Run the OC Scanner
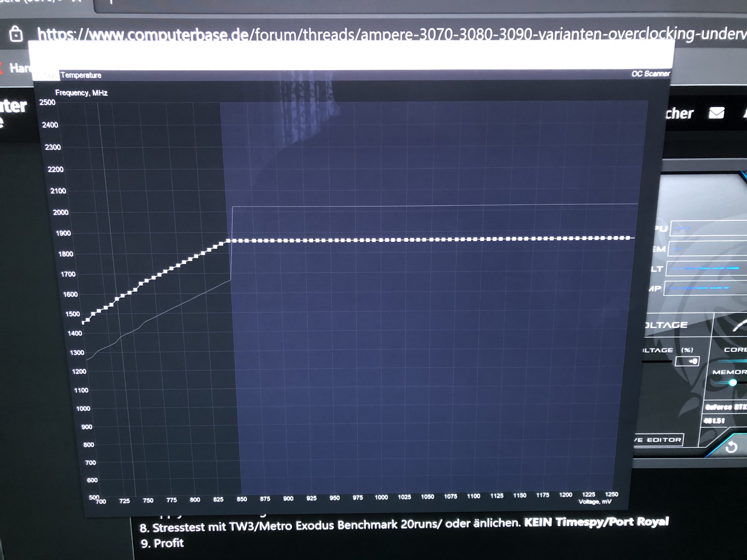747x560 pixels. 651,73
